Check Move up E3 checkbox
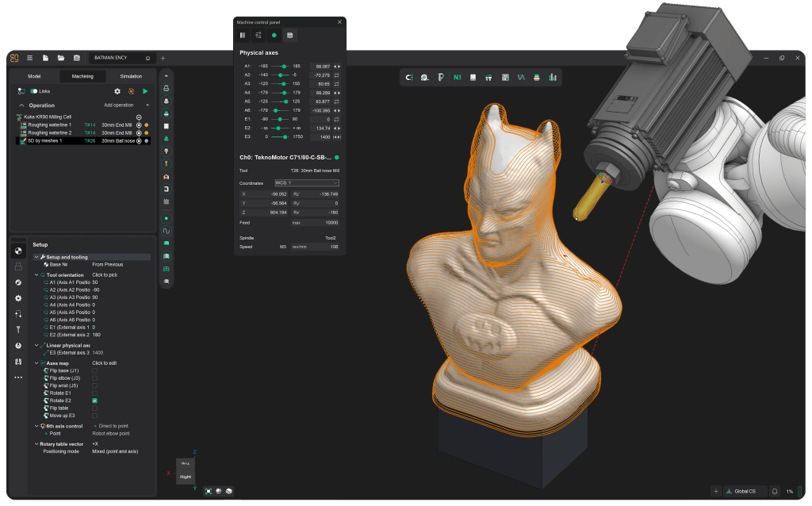Viewport: 812px width, 506px height. pyautogui.click(x=95, y=416)
